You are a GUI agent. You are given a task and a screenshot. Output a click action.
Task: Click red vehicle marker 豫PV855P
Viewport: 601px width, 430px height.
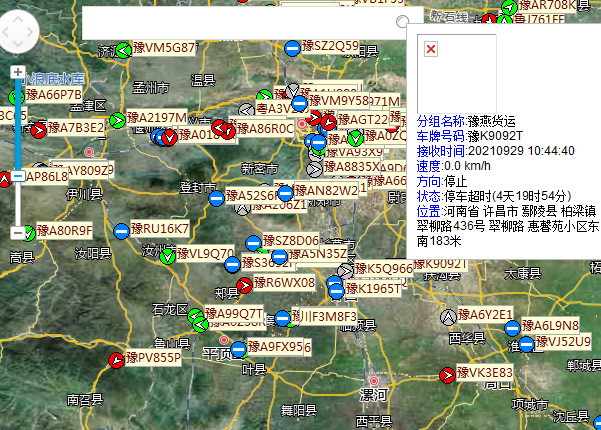pos(117,359)
